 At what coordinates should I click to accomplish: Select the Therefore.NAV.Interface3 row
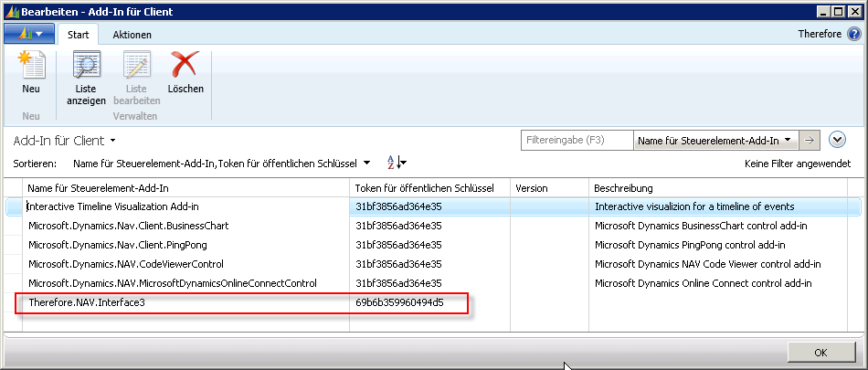(87, 302)
